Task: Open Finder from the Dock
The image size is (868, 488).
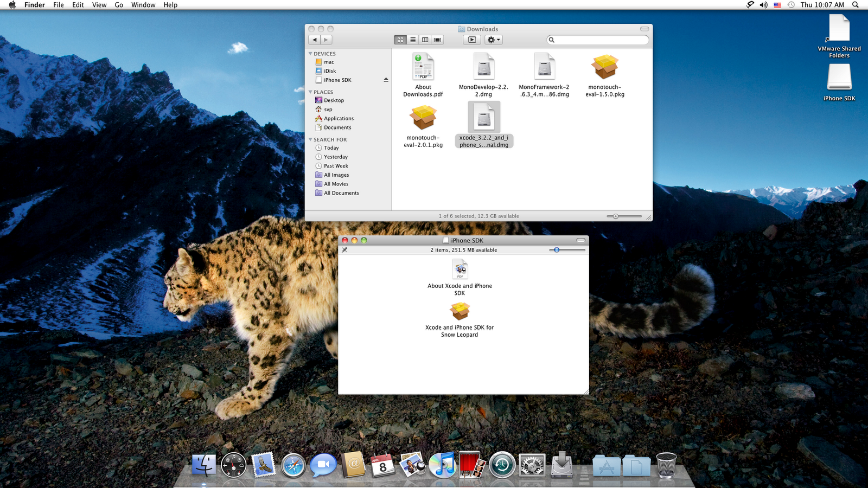Action: point(204,465)
